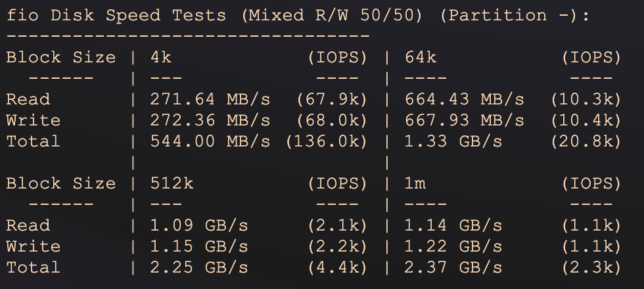Click the (20.8k) IOPS value
Image resolution: width=644 pixels, height=289 pixels.
[x=586, y=141]
